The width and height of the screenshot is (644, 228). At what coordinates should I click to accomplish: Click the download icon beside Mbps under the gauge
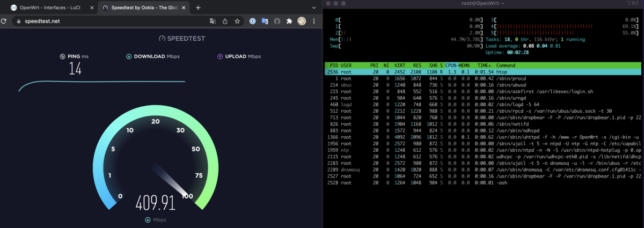pyautogui.click(x=148, y=220)
